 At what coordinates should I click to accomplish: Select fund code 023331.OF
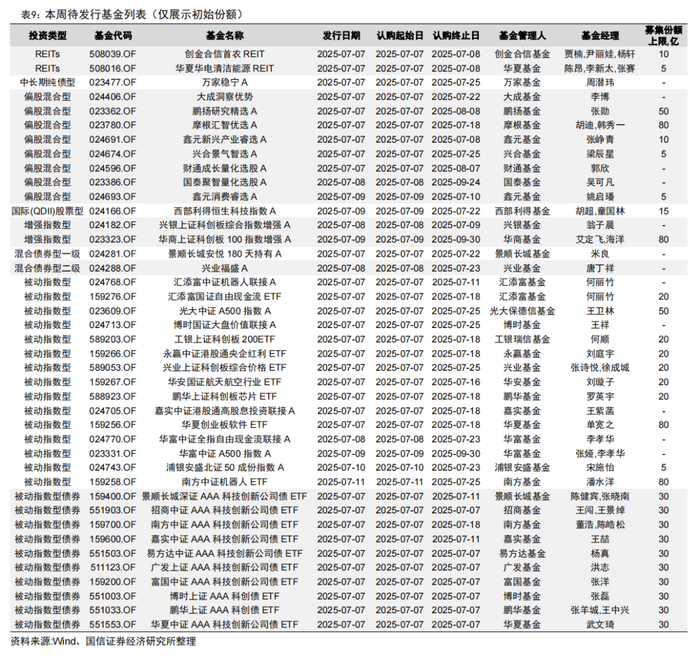tap(112, 453)
